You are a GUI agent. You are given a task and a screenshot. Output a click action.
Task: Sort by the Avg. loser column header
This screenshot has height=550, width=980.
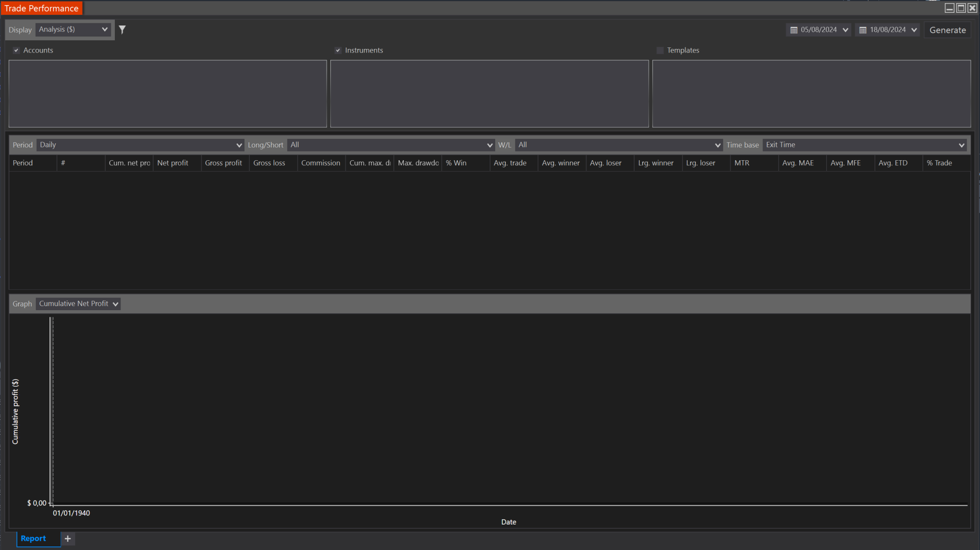click(610, 163)
